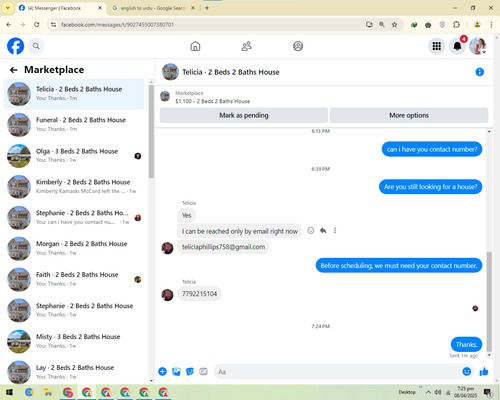Image resolution: width=500 pixels, height=400 pixels.
Task: Open the Friends icon in top navigation
Action: 246,46
